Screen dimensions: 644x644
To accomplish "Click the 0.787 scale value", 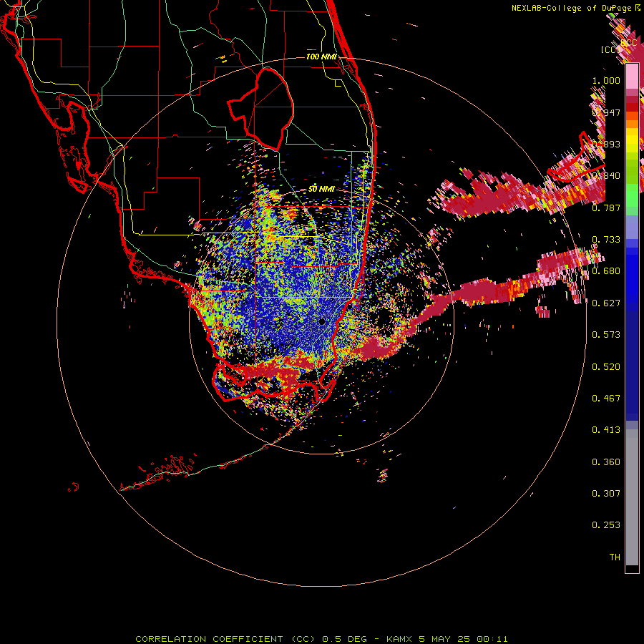I will [x=606, y=208].
